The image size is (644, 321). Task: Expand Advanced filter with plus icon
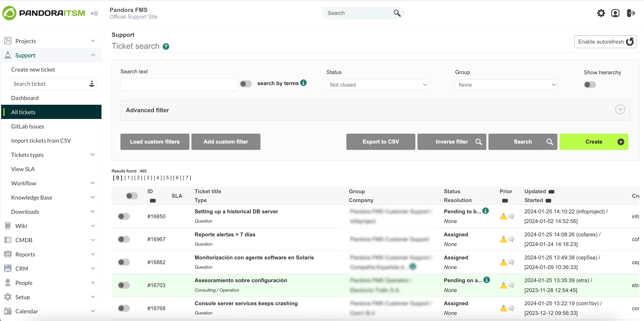(x=620, y=109)
